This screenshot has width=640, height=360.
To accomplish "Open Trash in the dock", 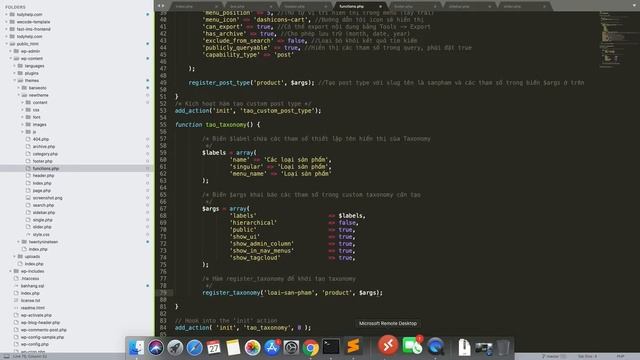I will coord(503,347).
